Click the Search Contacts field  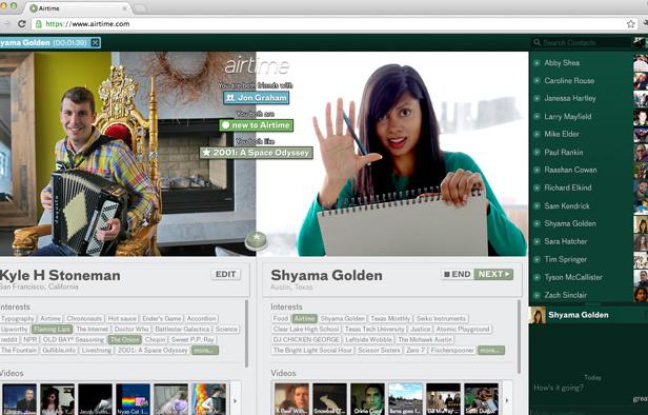click(581, 42)
